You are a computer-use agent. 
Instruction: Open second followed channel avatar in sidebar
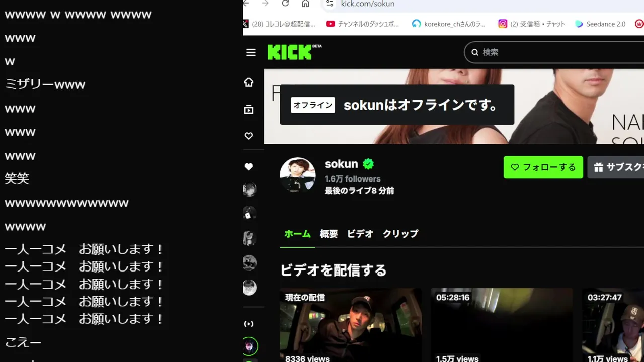tap(250, 214)
